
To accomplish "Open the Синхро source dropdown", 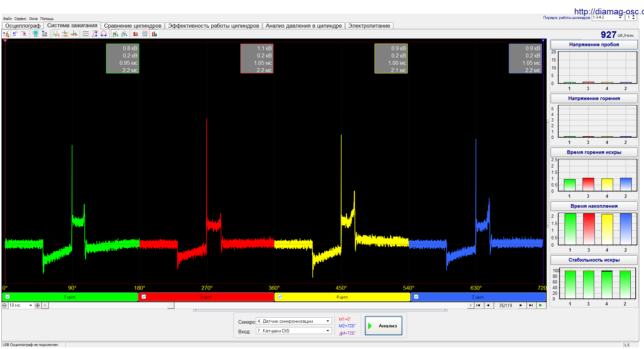I will click(294, 321).
